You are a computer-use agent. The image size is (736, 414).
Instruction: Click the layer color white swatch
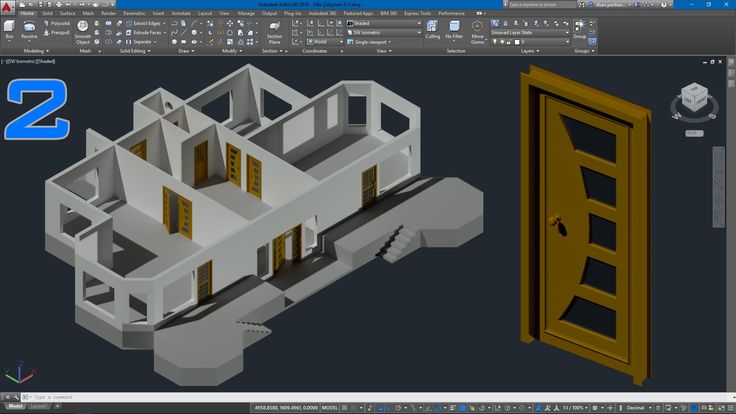(517, 42)
